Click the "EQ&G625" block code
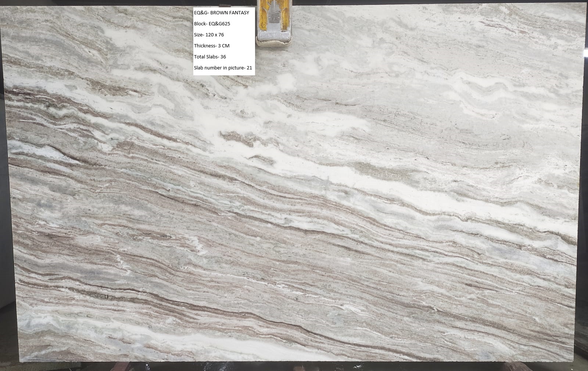This screenshot has height=371, width=588. pos(219,24)
